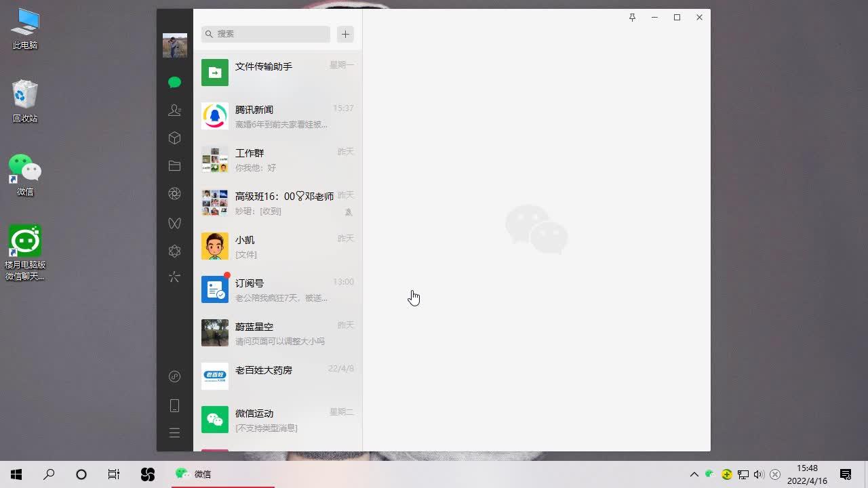Click the 小凯 cartoon avatar
The image size is (868, 488).
point(215,246)
